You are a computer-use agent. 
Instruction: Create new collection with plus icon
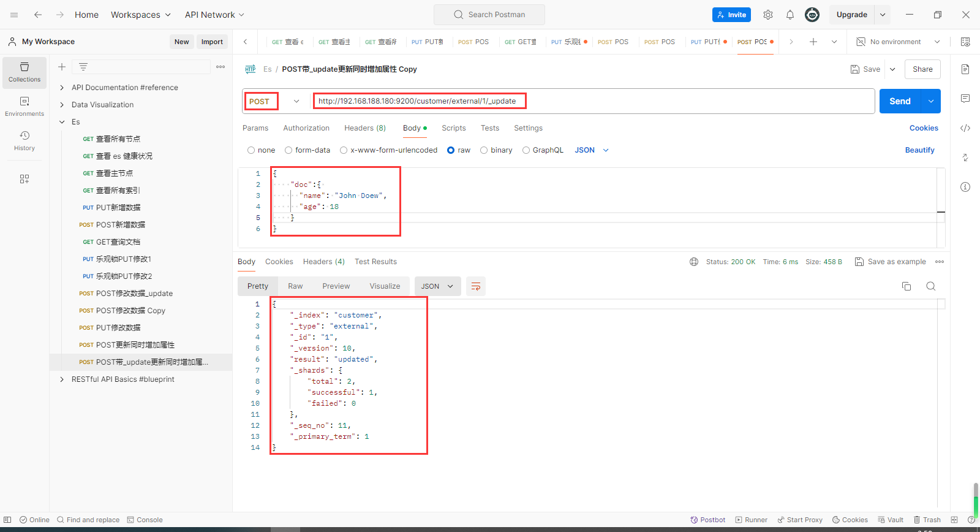click(62, 67)
